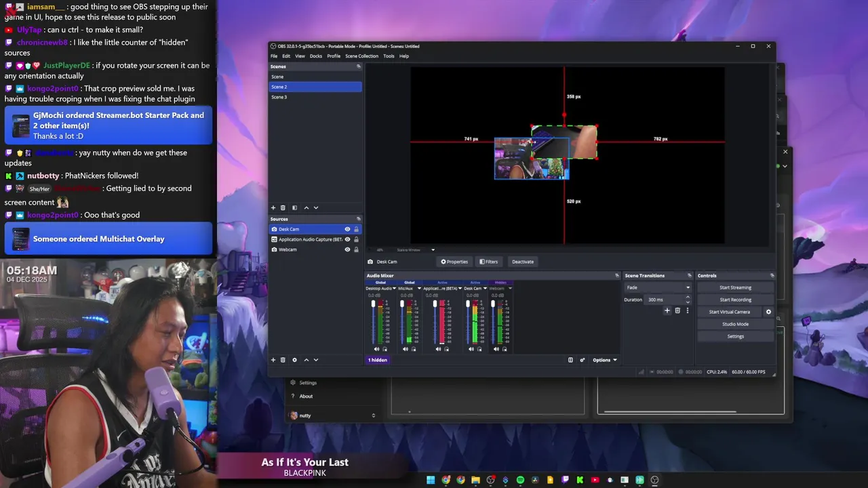Delete selected source using the trash icon
The width and height of the screenshot is (868, 488).
(283, 360)
